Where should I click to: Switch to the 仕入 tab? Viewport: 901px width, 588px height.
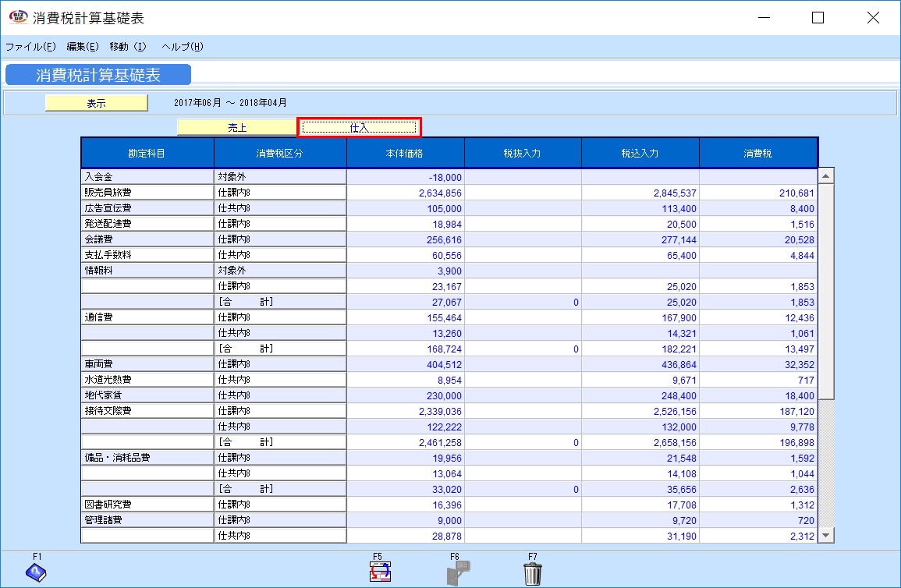[x=359, y=126]
